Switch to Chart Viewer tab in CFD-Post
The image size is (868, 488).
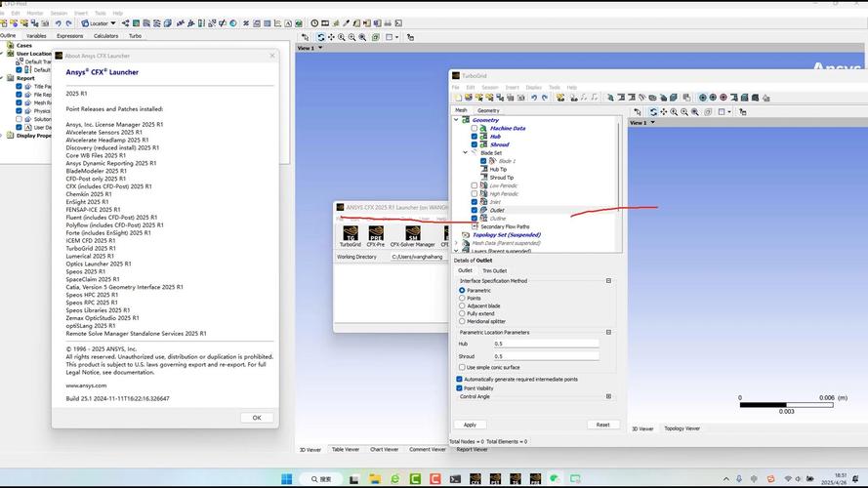[384, 449]
